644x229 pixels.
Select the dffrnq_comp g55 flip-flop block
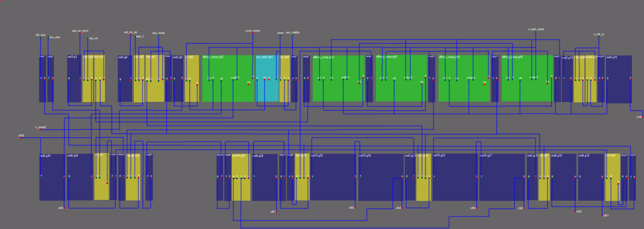click(464, 79)
